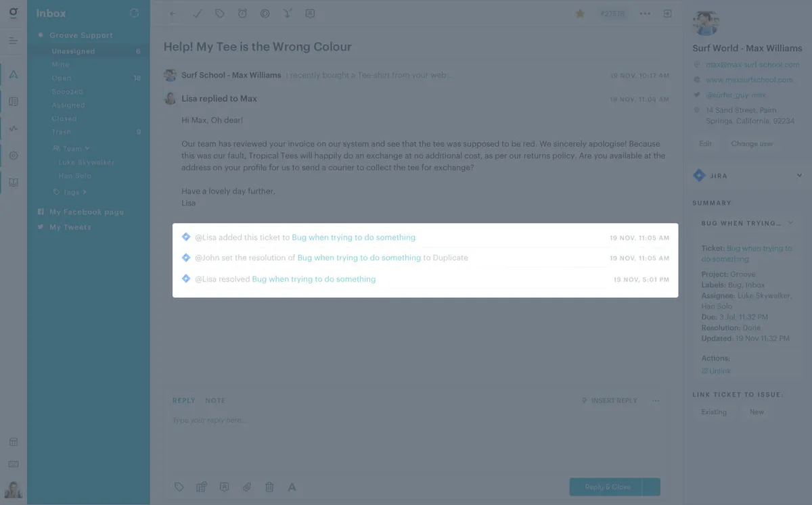
Task: Click Lisa replied to Max header
Action: (x=219, y=99)
